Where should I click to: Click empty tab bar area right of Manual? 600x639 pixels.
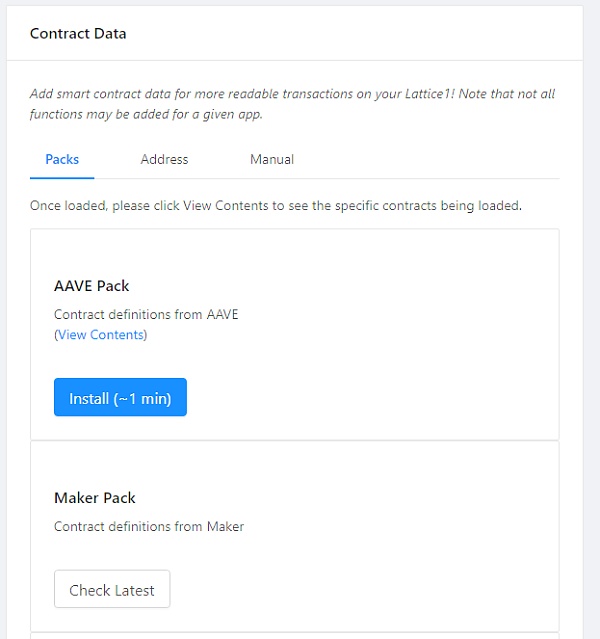click(430, 160)
